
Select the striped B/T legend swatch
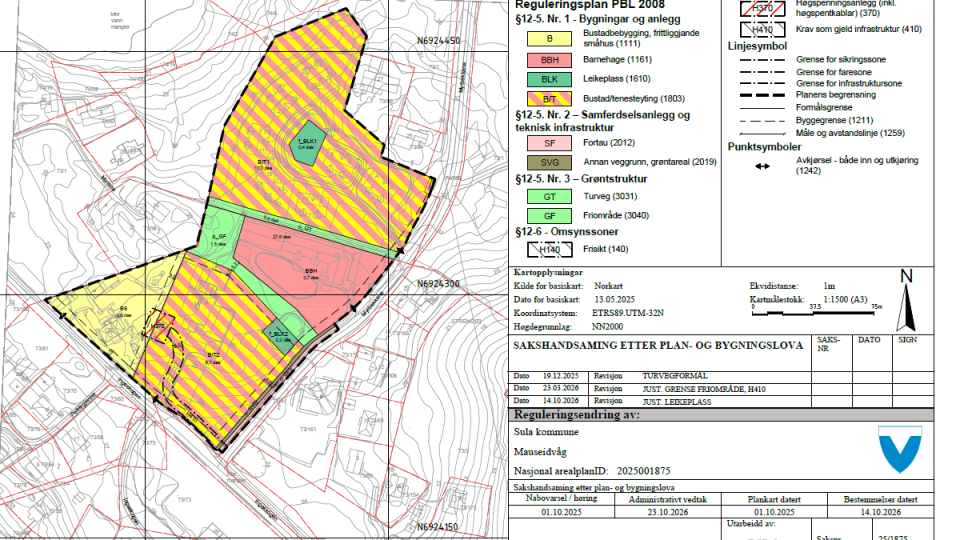pyautogui.click(x=549, y=99)
